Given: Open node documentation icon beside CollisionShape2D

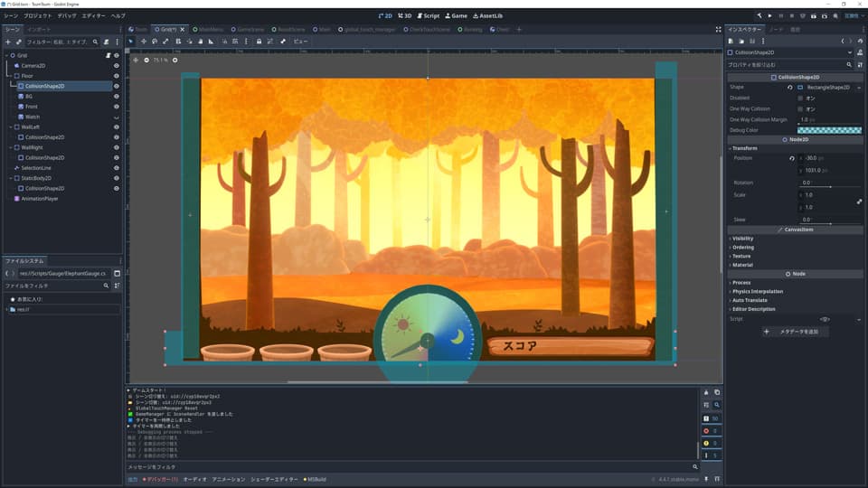Looking at the screenshot, I should (860, 52).
